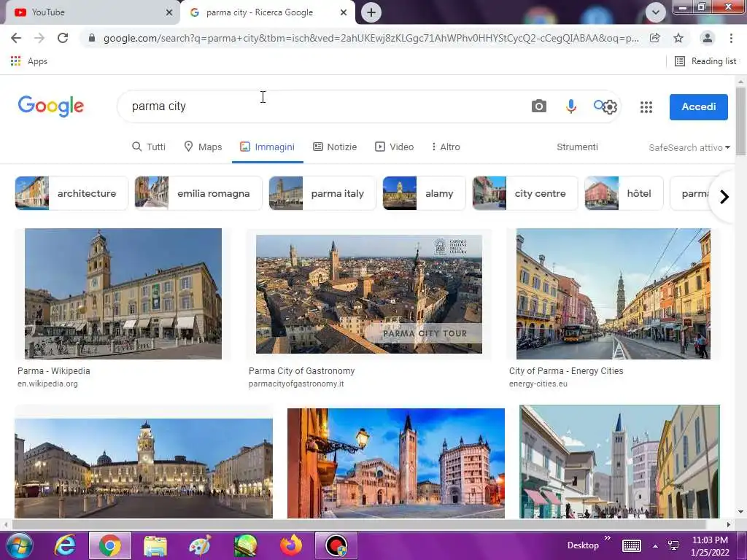Viewport: 747px width, 560px height.
Task: Reload the page with the refresh icon
Action: pos(63,38)
